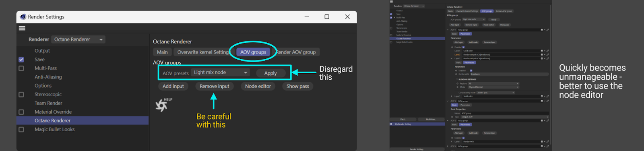Toggle the Save checkbox in large window
This screenshot has height=151, width=644.
click(21, 60)
